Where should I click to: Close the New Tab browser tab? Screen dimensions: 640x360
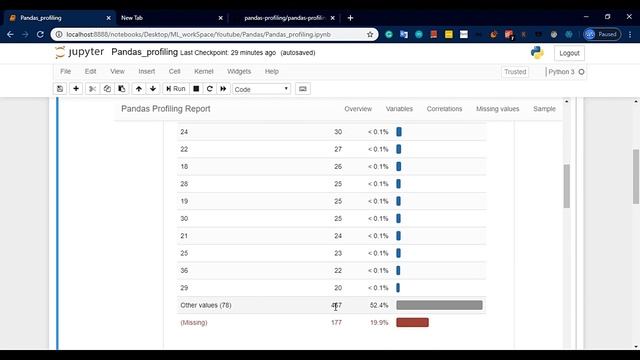[x=220, y=18]
